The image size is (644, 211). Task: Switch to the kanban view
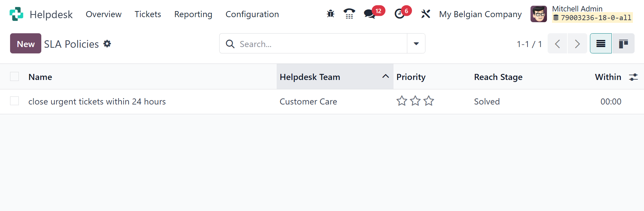pyautogui.click(x=623, y=44)
